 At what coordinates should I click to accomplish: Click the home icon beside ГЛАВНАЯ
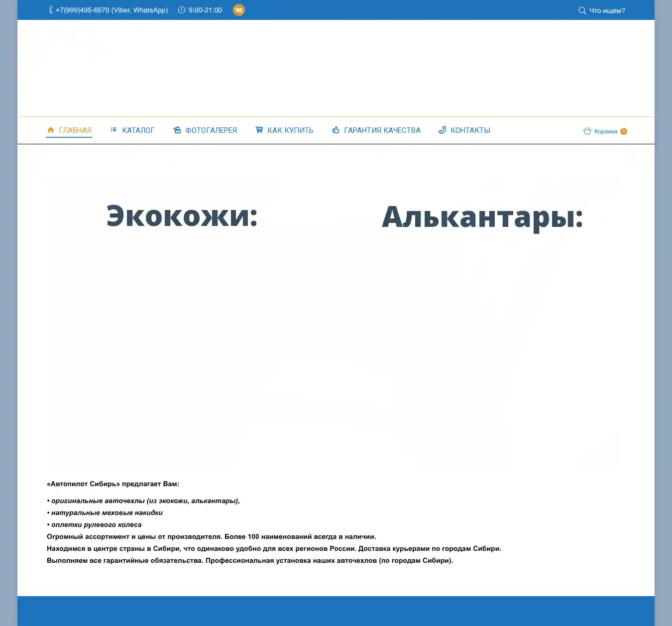pyautogui.click(x=50, y=130)
